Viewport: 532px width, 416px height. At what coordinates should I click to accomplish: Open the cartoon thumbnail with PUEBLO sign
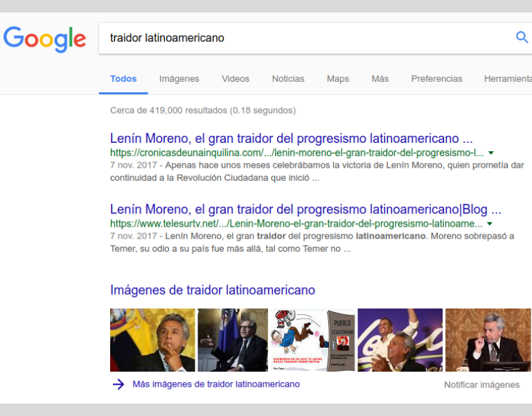(312, 340)
